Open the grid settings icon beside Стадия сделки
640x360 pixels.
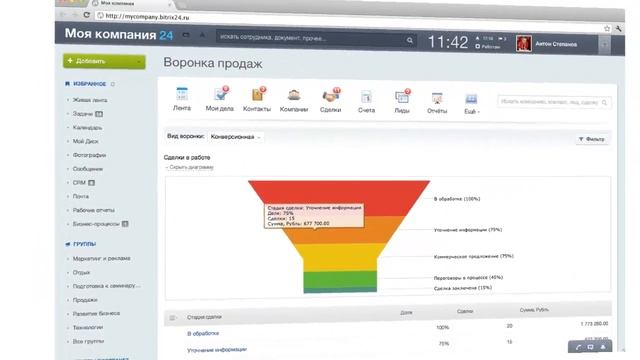tap(173, 318)
